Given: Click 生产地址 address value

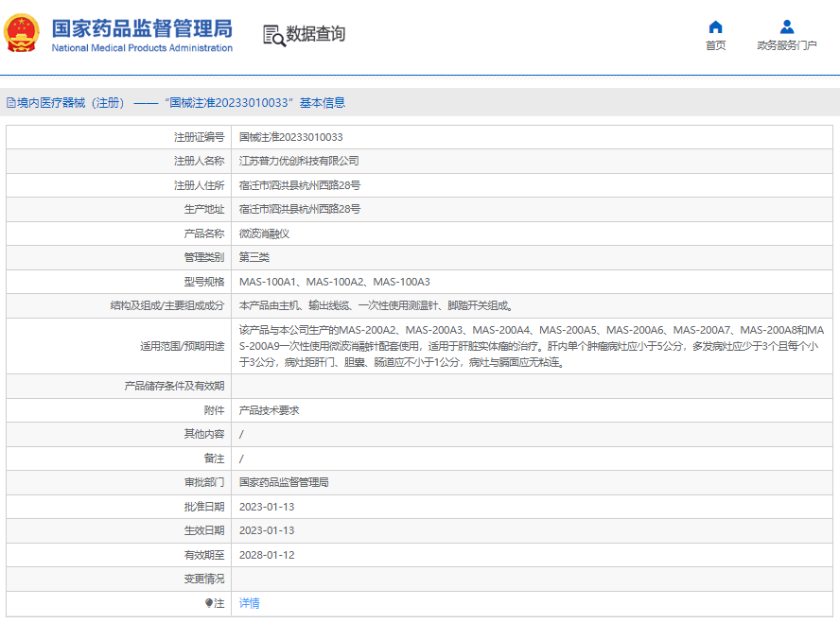Looking at the screenshot, I should pyautogui.click(x=300, y=209).
